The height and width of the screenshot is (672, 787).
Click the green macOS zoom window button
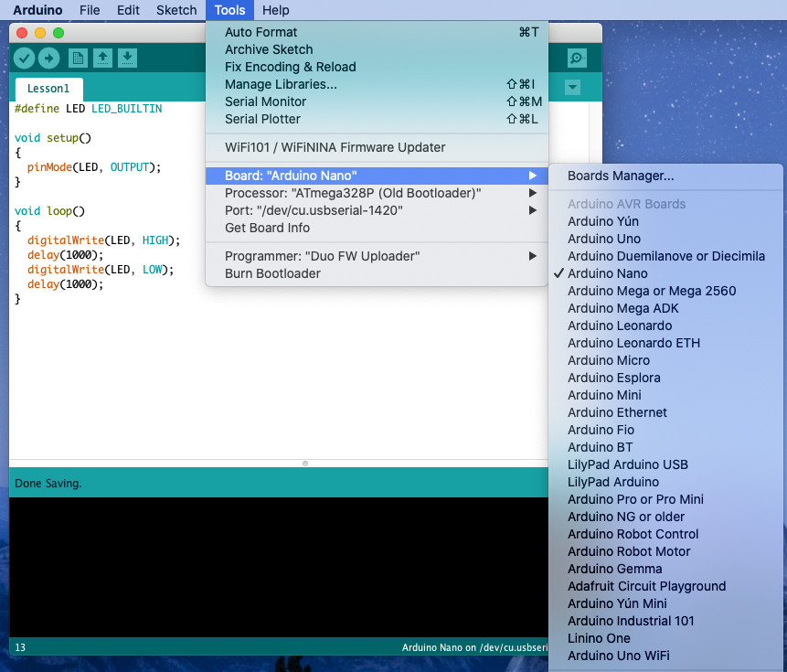58,33
